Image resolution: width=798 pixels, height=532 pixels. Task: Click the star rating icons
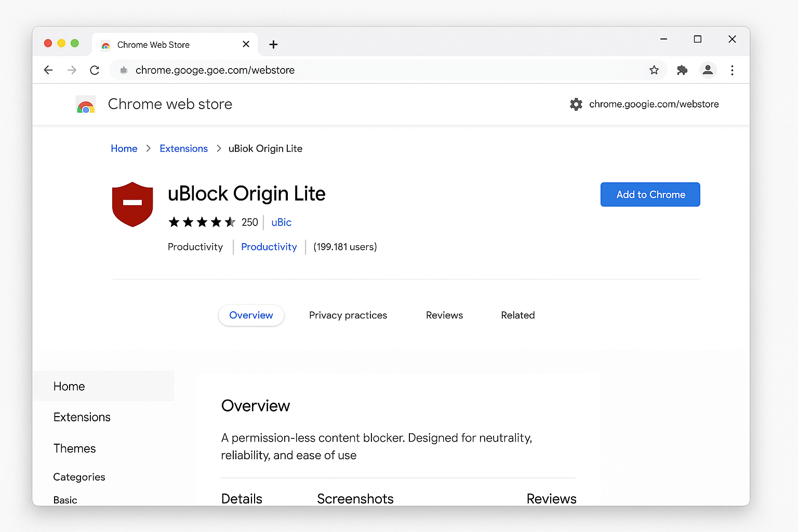(202, 222)
